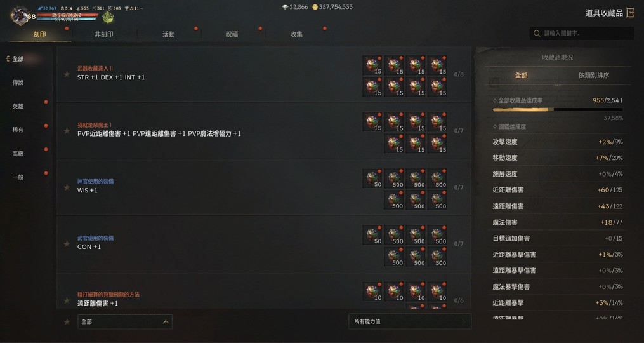The height and width of the screenshot is (343, 644).
Task: Click the gold coin currency icon
Action: [x=315, y=7]
